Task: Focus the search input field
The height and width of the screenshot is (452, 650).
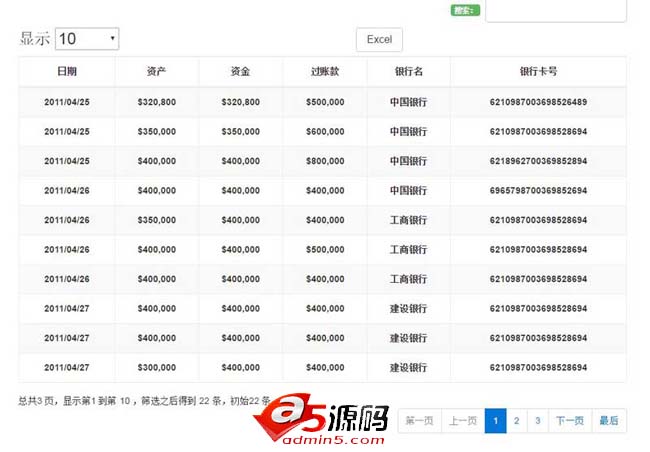Action: (x=555, y=10)
